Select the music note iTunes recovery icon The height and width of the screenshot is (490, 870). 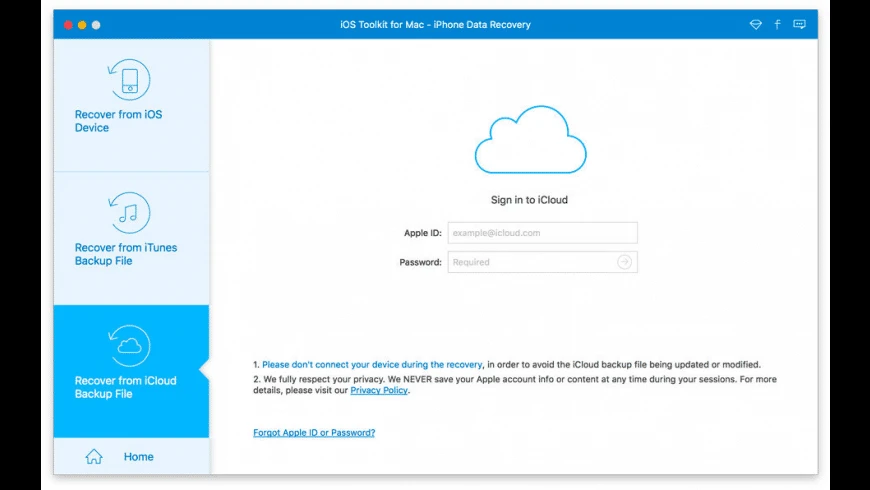(129, 213)
